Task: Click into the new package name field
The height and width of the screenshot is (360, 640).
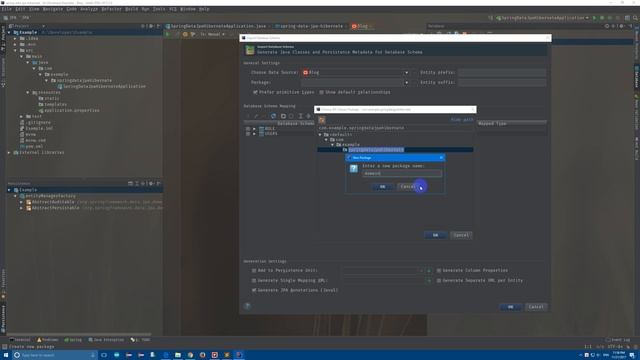Action: coord(402,173)
